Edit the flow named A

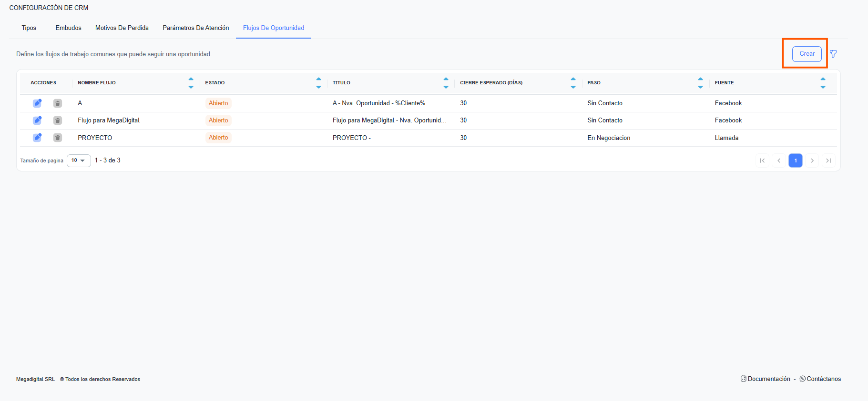pos(37,103)
